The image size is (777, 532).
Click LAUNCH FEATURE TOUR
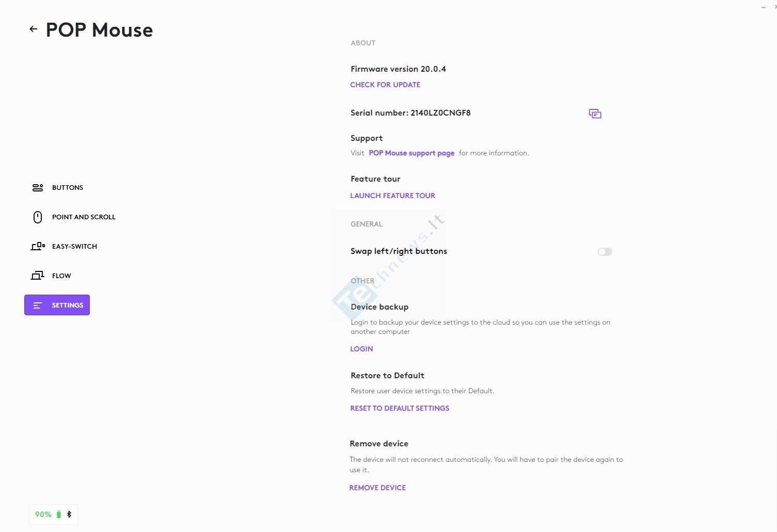tap(392, 196)
